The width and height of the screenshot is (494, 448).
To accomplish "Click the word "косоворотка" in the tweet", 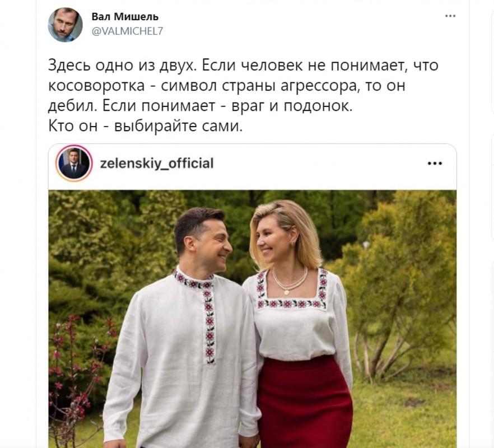I will (96, 86).
